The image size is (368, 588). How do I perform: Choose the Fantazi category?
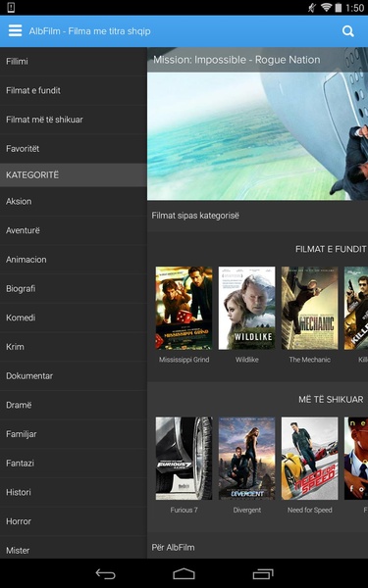pos(74,464)
